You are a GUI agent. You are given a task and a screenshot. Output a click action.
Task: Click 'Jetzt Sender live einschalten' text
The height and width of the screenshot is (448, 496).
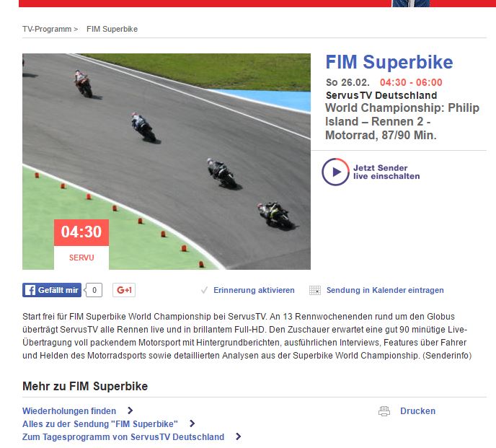tap(386, 172)
